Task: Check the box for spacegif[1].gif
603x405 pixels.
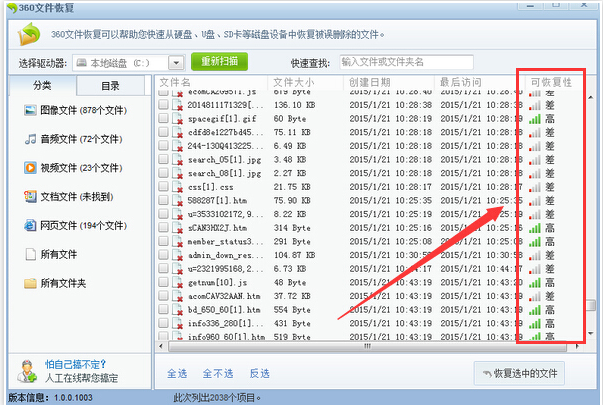Action: 163,117
